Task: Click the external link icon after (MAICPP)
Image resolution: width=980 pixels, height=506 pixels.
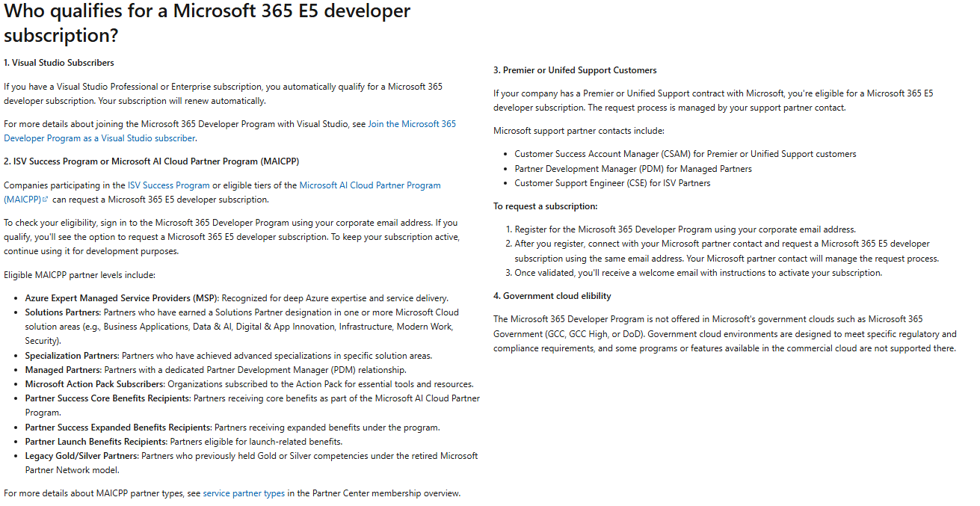Action: (46, 200)
